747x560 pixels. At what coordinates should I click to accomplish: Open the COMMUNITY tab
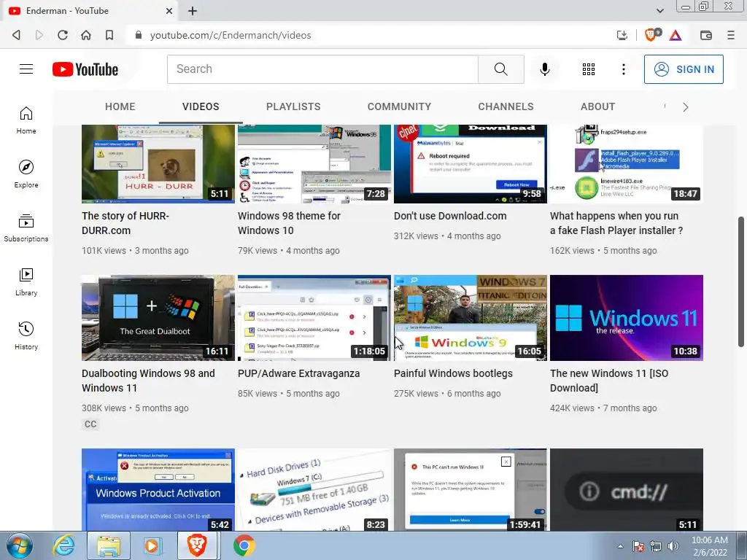[399, 106]
